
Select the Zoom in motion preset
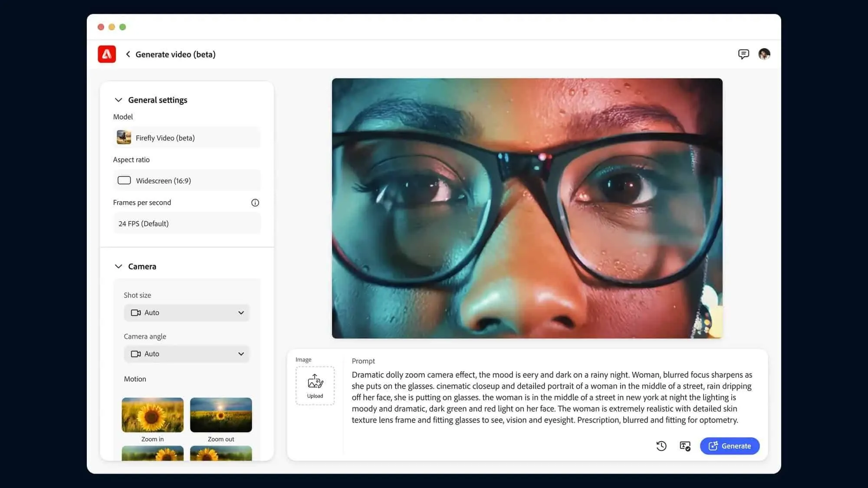pos(152,414)
